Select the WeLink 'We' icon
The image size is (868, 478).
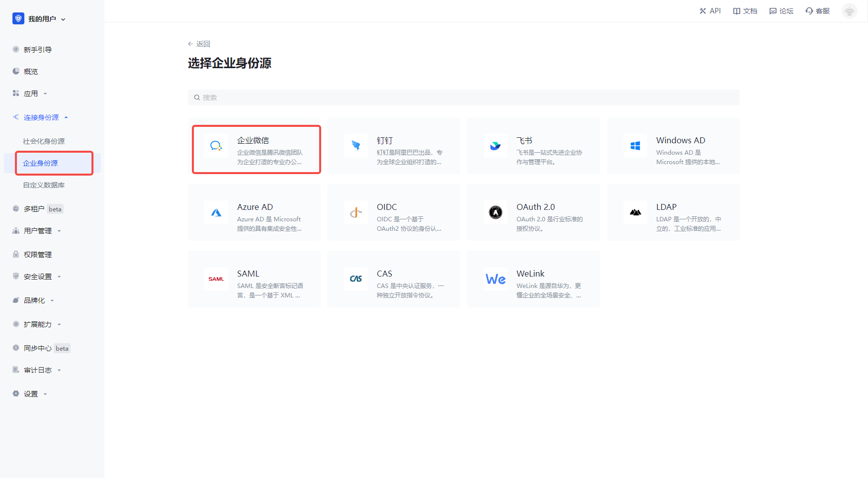pos(496,279)
